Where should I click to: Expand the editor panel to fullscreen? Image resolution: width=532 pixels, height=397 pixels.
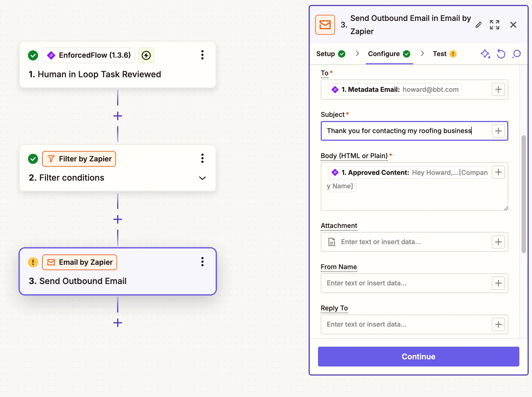pos(494,25)
